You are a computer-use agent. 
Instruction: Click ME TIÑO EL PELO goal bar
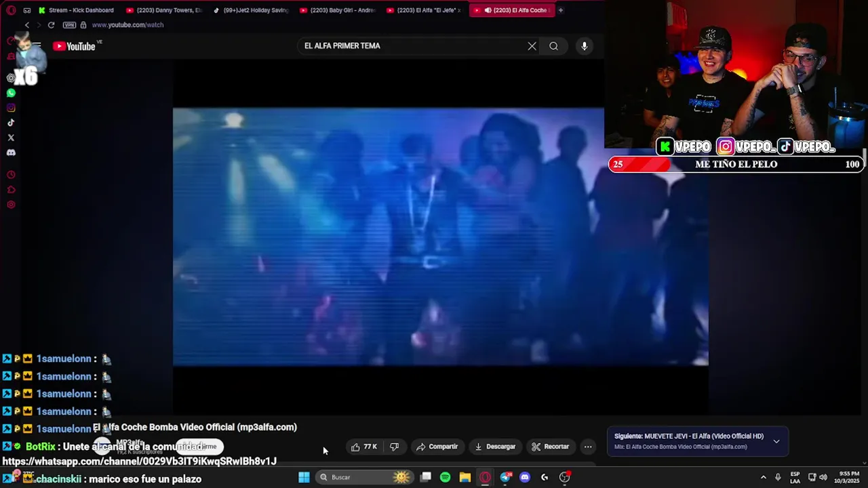pos(736,164)
